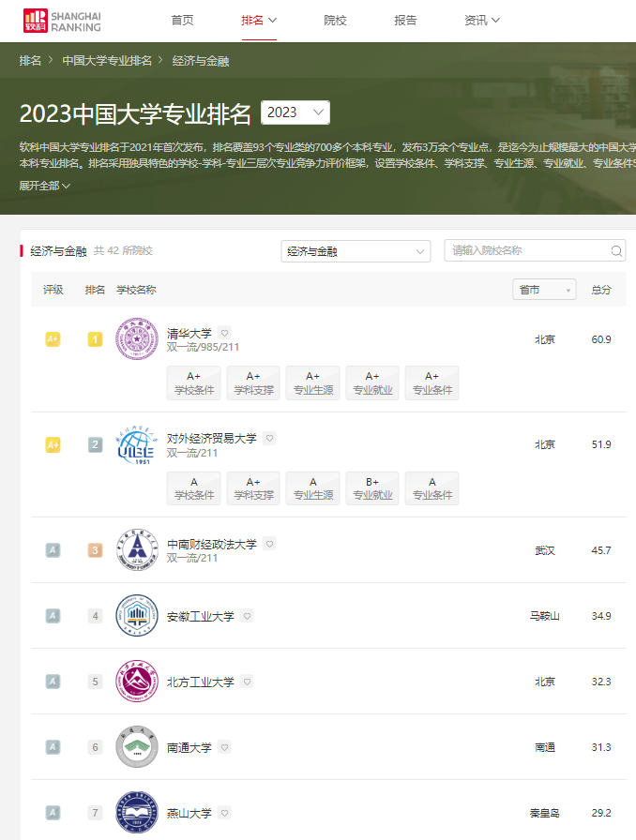
Task: Expand the description with 展开全部
Action: [45, 186]
